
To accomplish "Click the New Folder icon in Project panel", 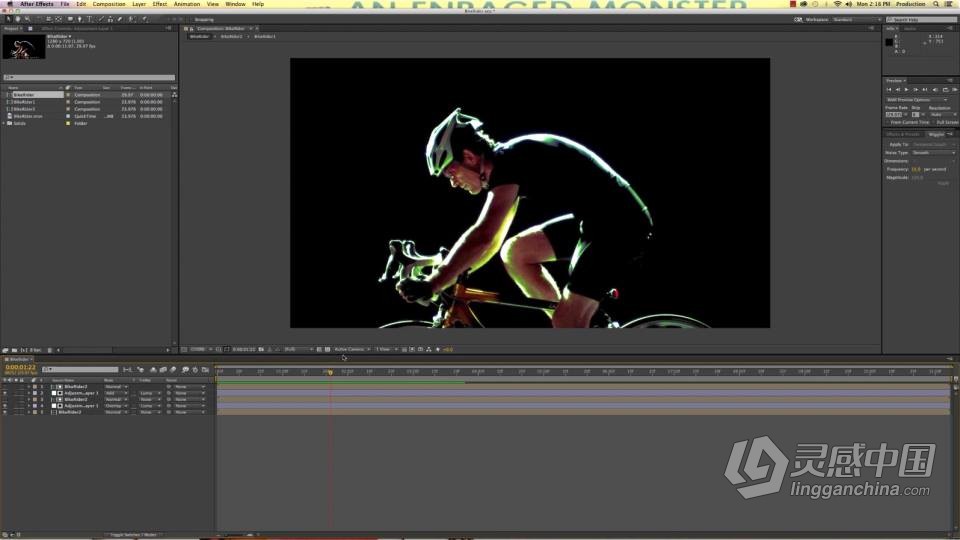I will tap(14, 350).
